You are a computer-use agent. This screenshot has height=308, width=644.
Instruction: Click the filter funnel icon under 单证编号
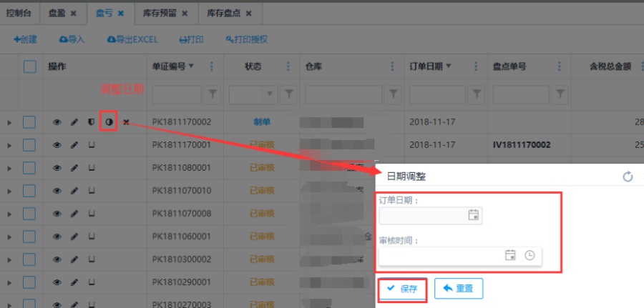213,94
